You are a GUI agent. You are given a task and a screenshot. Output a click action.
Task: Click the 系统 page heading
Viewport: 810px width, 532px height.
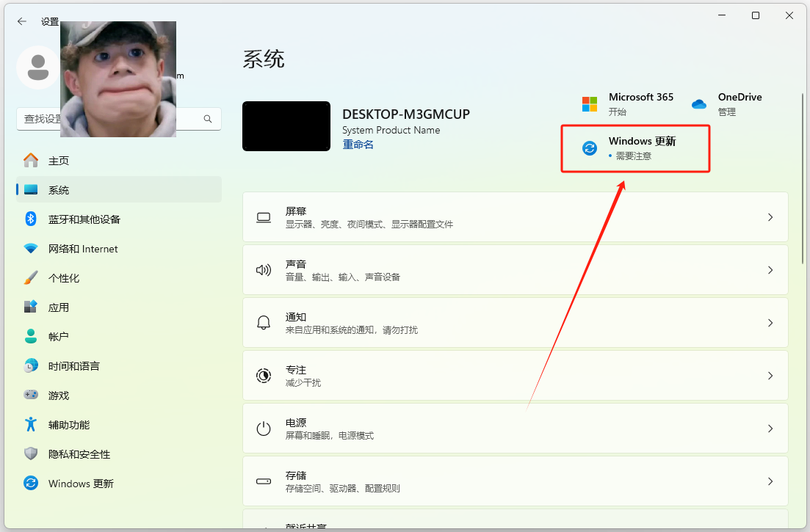[264, 59]
